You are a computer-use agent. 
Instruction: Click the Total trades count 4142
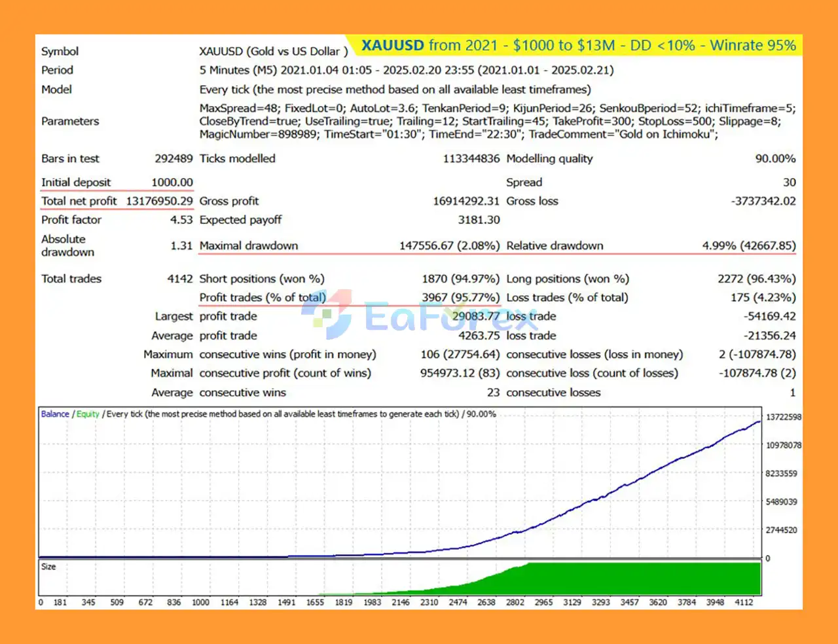pos(180,279)
